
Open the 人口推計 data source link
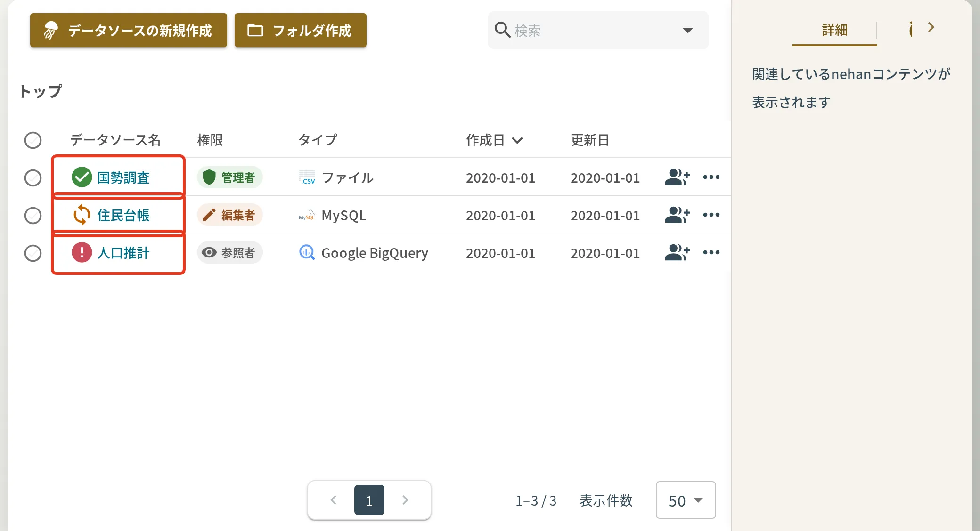[x=123, y=253]
